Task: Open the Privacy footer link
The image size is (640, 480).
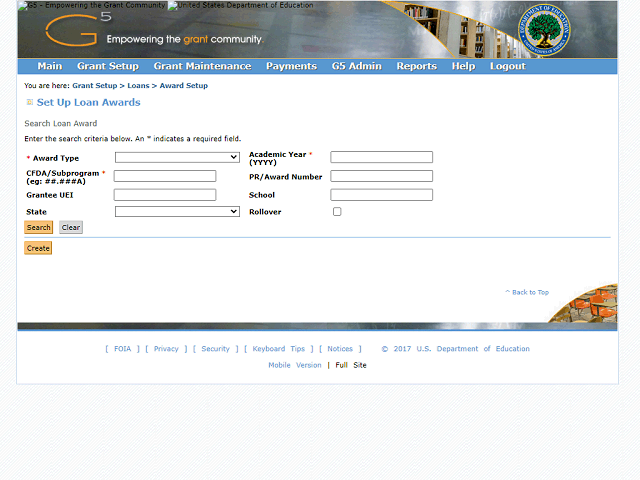Action: click(166, 349)
